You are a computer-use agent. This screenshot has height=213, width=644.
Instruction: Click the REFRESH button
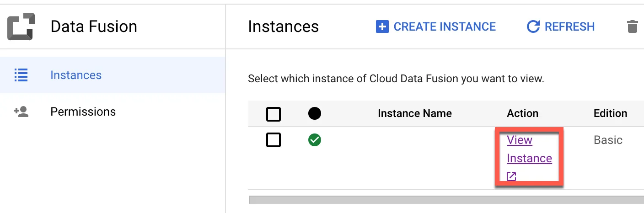(561, 27)
